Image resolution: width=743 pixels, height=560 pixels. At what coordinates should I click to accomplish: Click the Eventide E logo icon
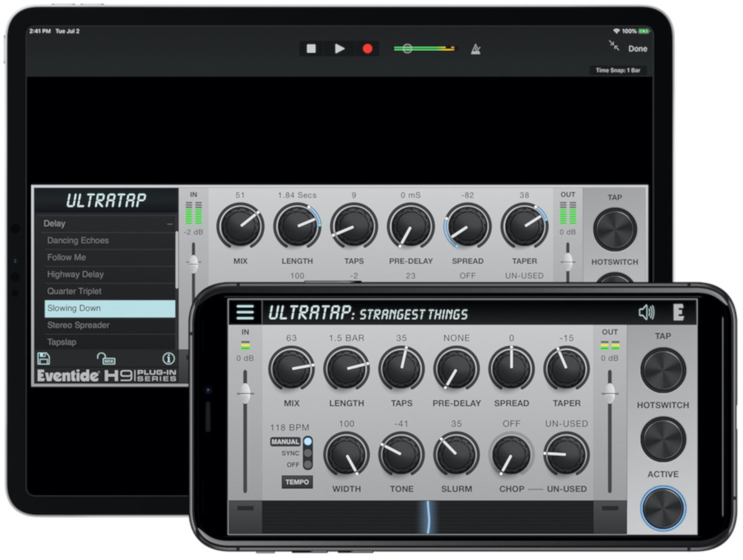pyautogui.click(x=679, y=312)
